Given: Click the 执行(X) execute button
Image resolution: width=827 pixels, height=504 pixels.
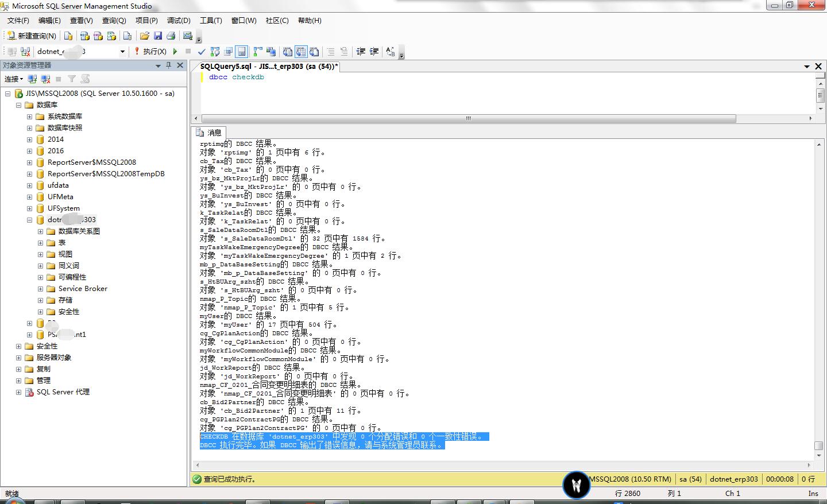Looking at the screenshot, I should pos(150,51).
